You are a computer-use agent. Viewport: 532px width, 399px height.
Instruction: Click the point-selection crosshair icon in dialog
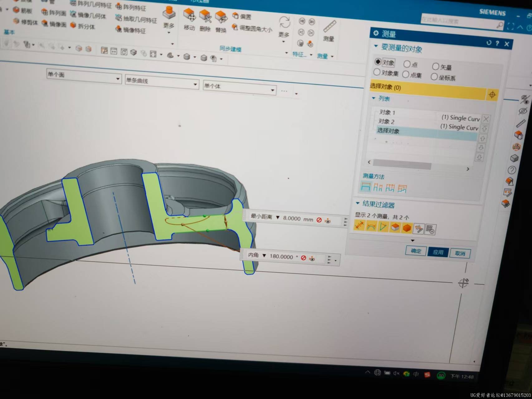(492, 95)
